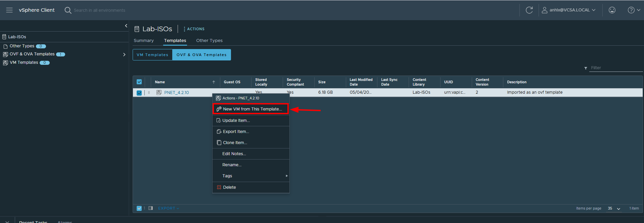Viewport: 644px width, 223px height.
Task: Expand the Tags submenu arrow
Action: point(286,176)
